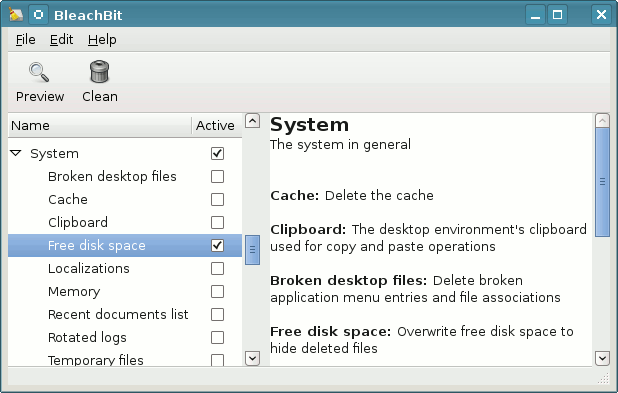Select the Broken desktop files row

click(x=125, y=176)
